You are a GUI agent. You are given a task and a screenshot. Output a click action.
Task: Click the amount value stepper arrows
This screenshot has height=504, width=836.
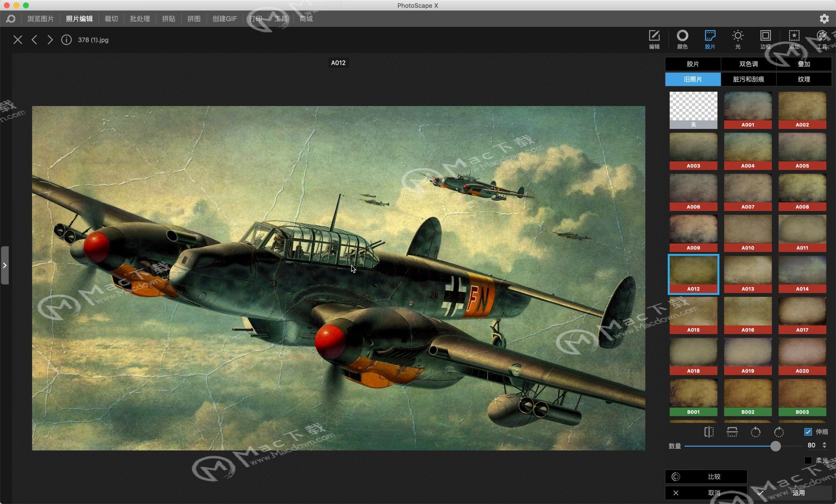pos(824,445)
